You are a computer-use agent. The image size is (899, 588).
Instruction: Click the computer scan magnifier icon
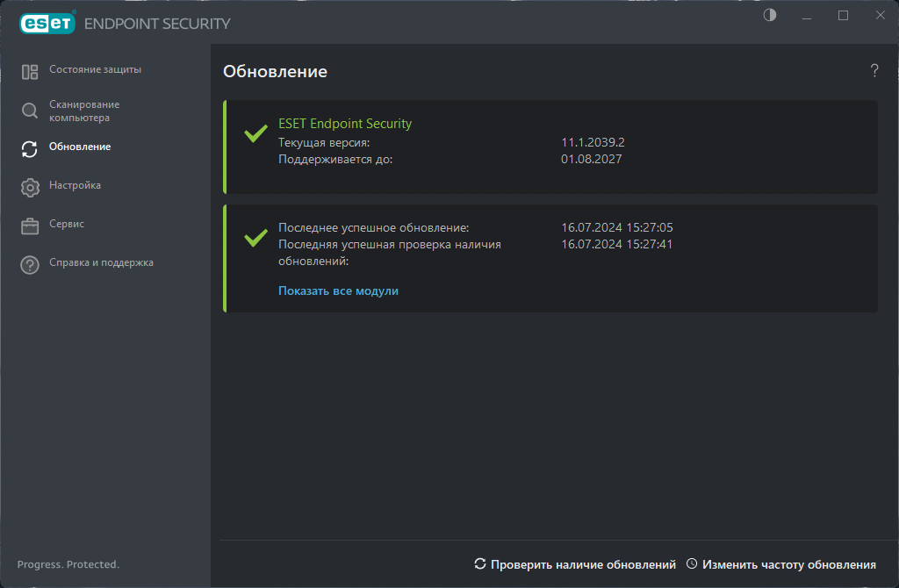pyautogui.click(x=30, y=111)
